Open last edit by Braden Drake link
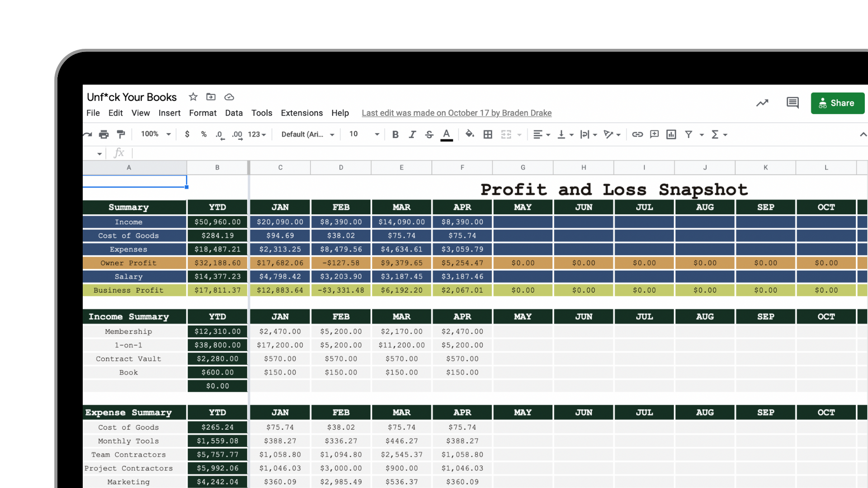 (456, 113)
